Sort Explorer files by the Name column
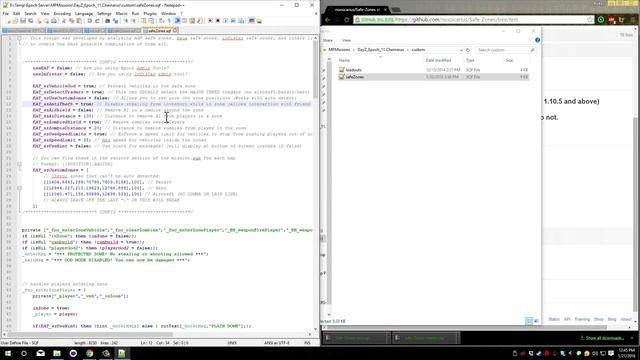Viewport: 640px width, 360px height. 344,60
